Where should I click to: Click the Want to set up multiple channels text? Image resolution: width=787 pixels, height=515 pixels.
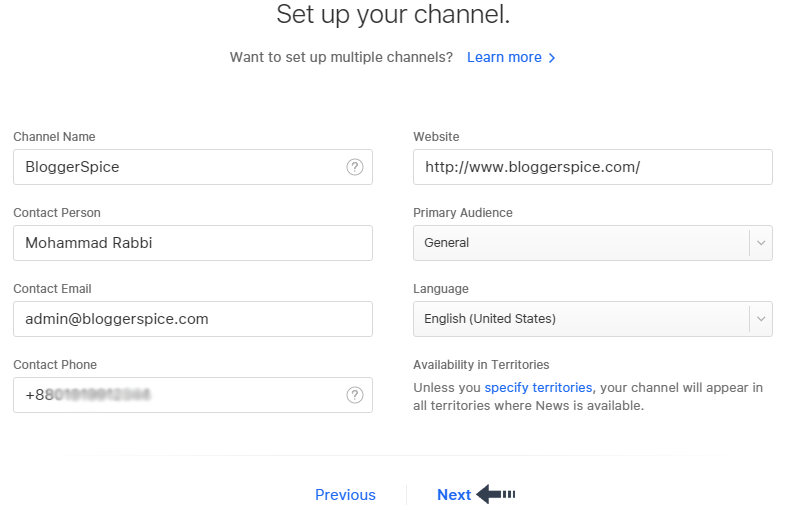tap(341, 57)
